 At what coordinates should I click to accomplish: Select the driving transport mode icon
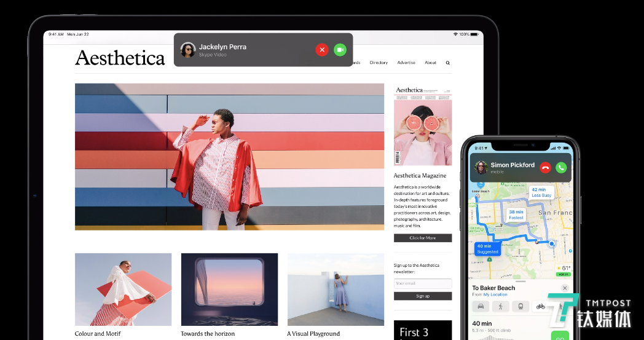coord(481,306)
